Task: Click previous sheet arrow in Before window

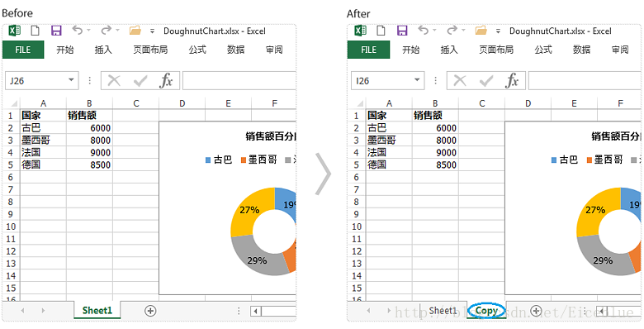Action: [x=22, y=311]
